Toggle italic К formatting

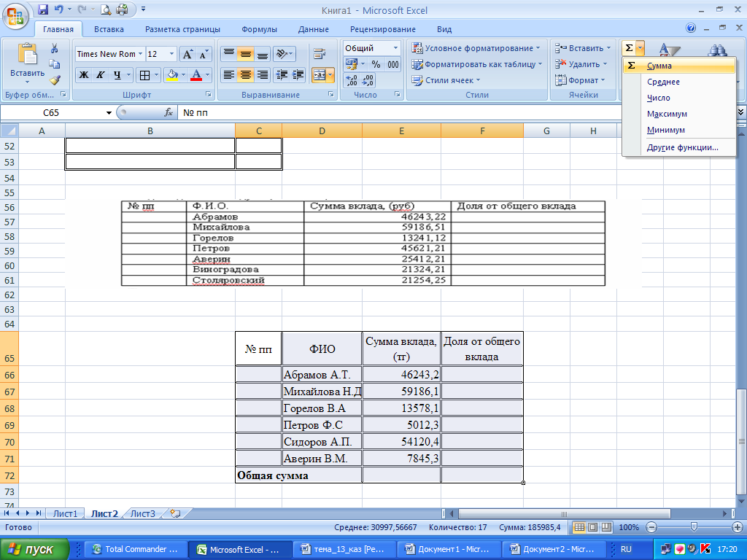tap(100, 75)
